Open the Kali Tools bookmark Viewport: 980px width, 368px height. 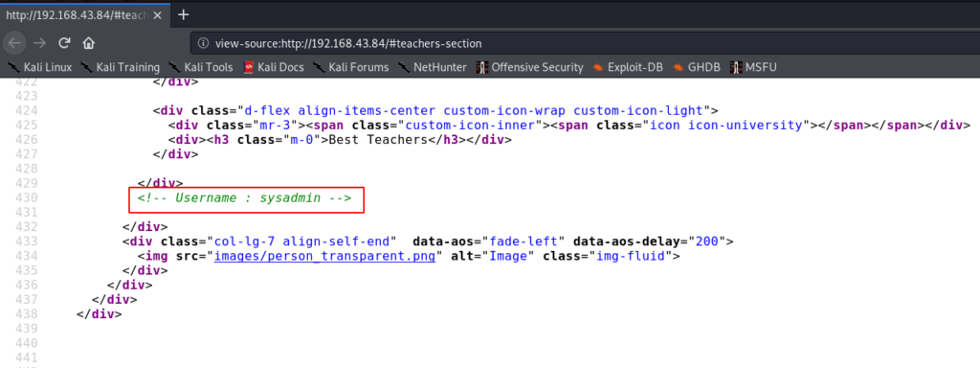click(x=200, y=67)
